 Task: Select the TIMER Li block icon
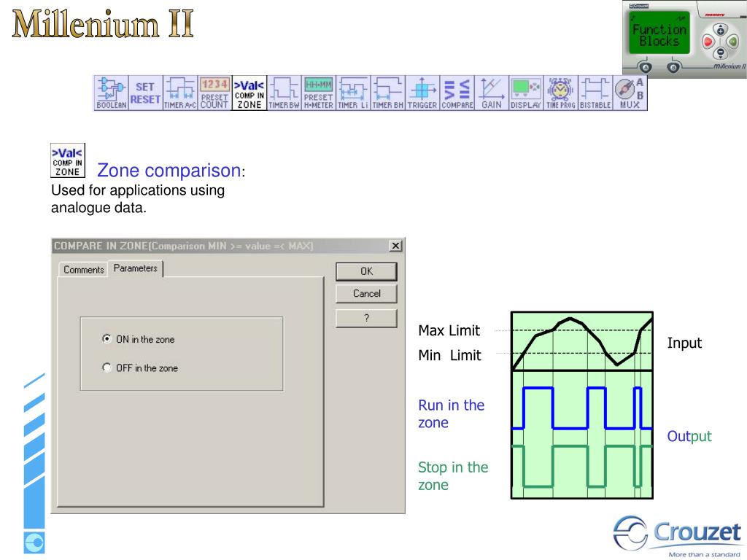[353, 93]
